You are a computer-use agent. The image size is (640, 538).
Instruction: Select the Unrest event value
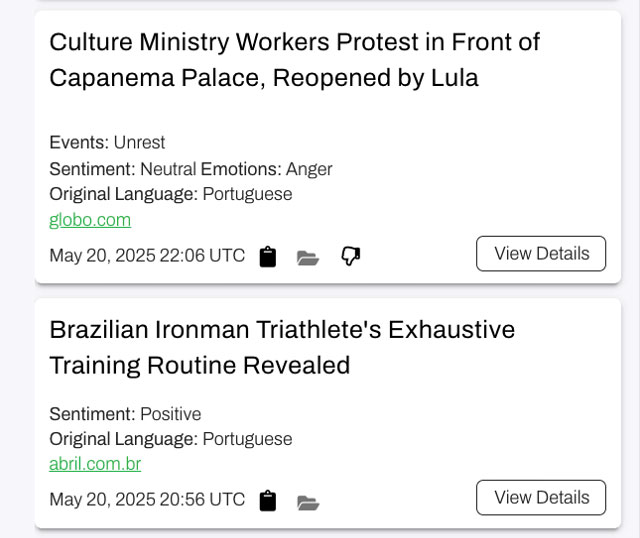[x=139, y=143]
